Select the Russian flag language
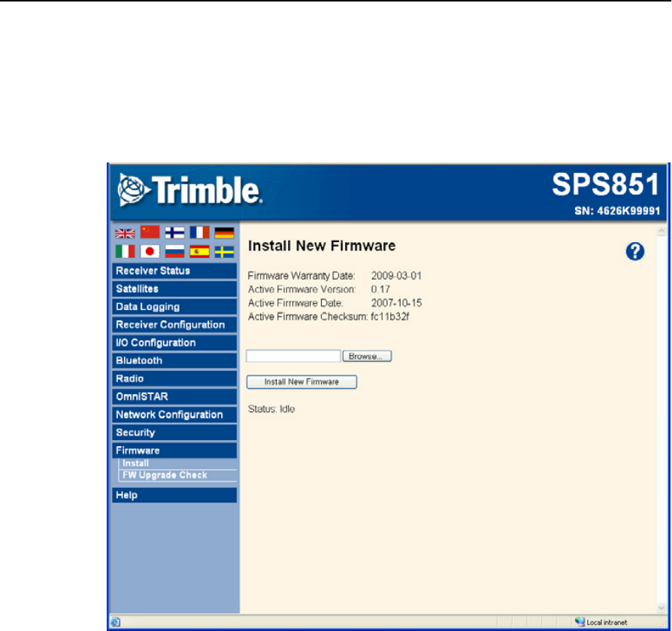Viewport: 672px width, 631px height. (x=175, y=251)
